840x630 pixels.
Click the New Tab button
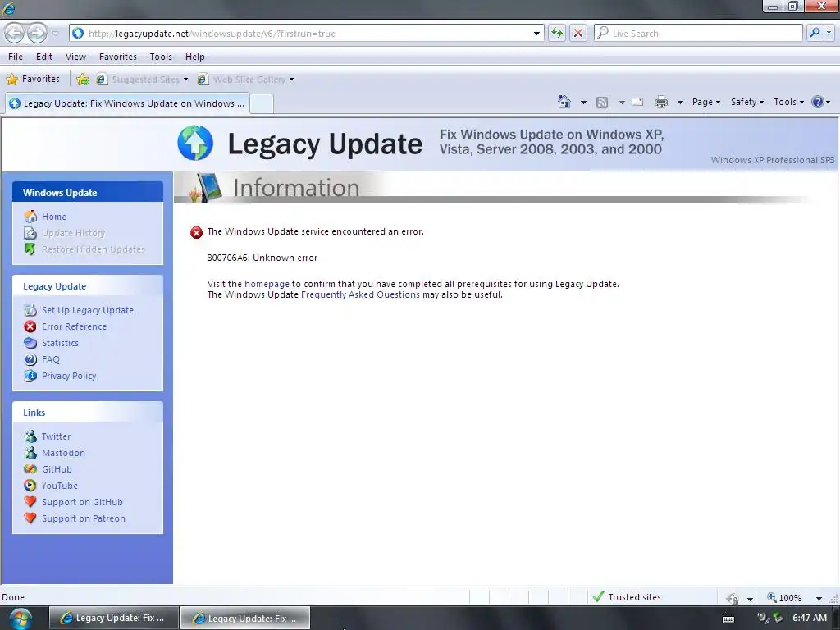coord(262,103)
